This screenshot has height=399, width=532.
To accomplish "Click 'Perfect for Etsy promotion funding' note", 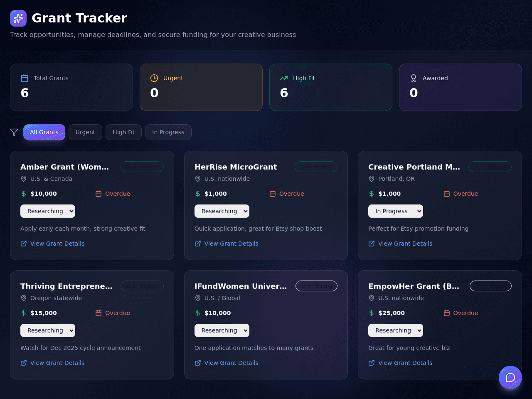I will pos(419,229).
